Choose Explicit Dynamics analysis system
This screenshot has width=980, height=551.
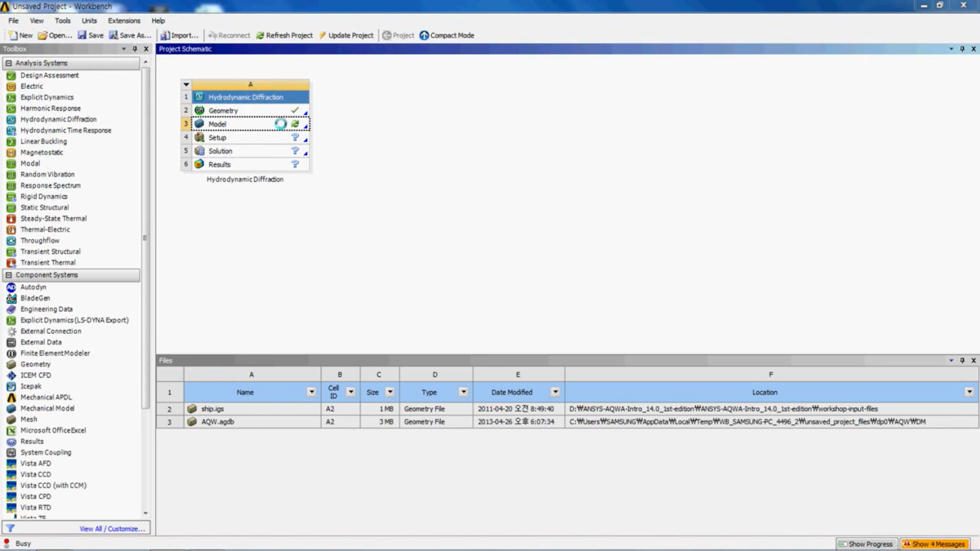[47, 97]
